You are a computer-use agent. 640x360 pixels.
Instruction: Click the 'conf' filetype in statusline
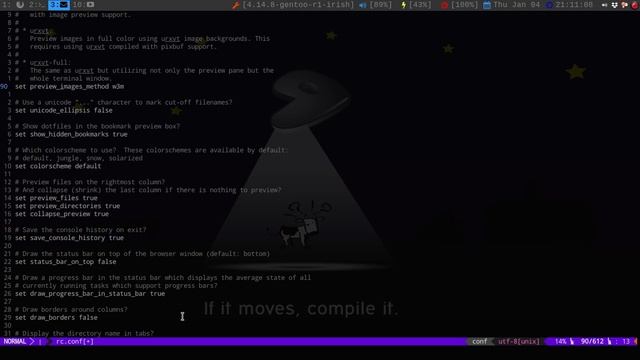tap(480, 342)
